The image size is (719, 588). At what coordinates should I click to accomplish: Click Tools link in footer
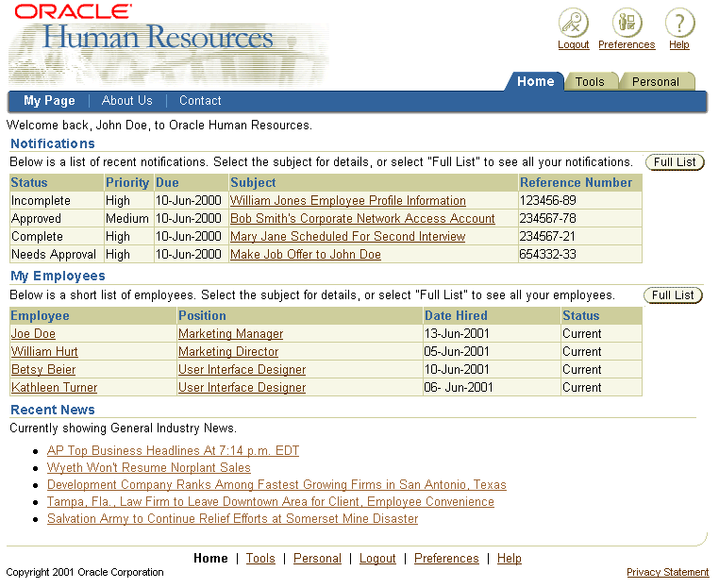point(260,559)
